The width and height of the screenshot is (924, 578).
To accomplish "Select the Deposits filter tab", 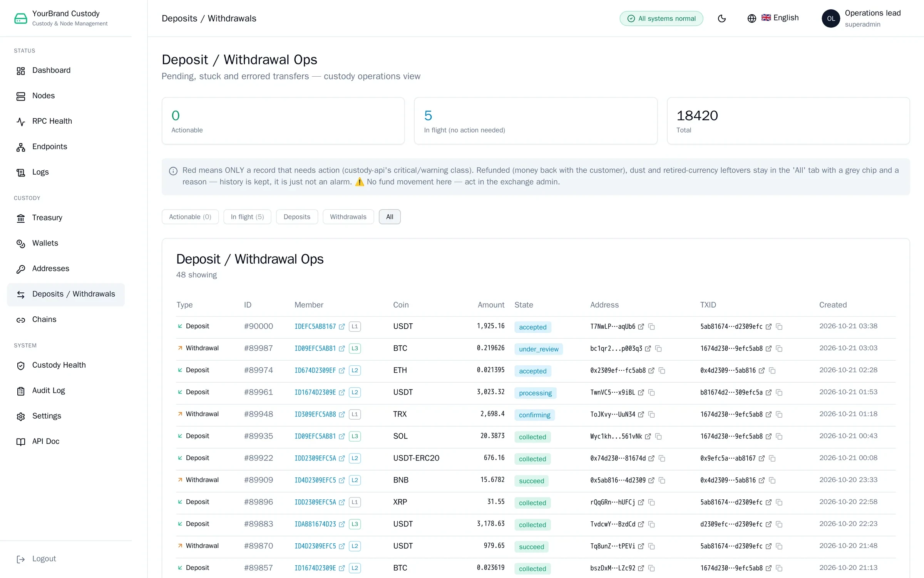I will click(x=297, y=217).
